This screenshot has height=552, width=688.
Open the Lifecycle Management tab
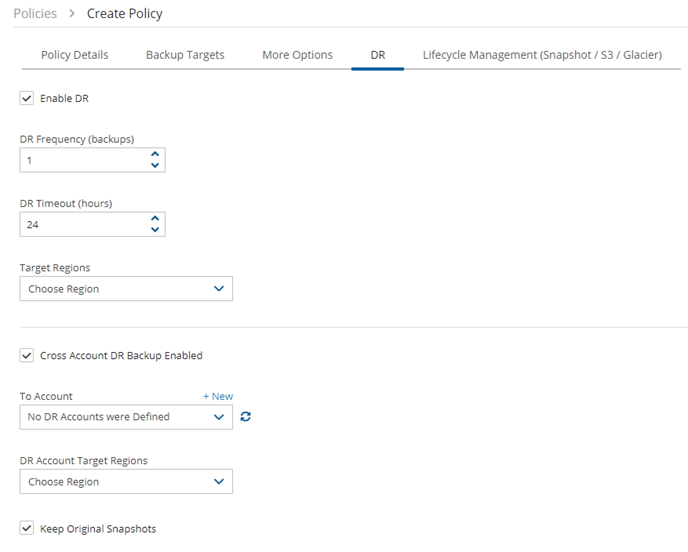tap(542, 55)
